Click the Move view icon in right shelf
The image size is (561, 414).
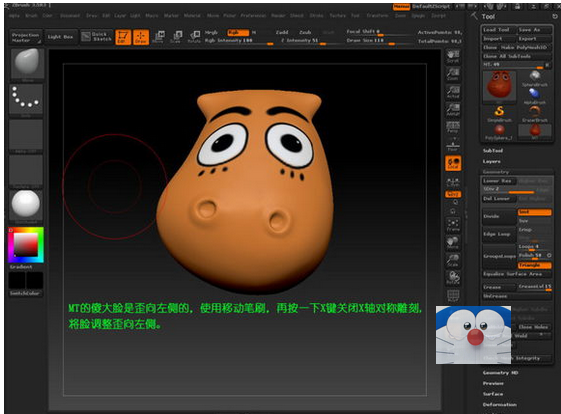coord(453,243)
